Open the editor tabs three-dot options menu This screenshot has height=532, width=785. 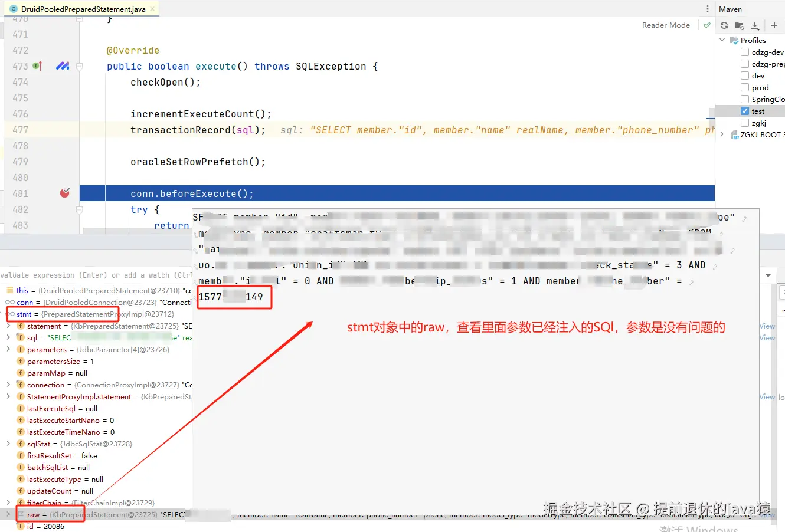pyautogui.click(x=707, y=9)
